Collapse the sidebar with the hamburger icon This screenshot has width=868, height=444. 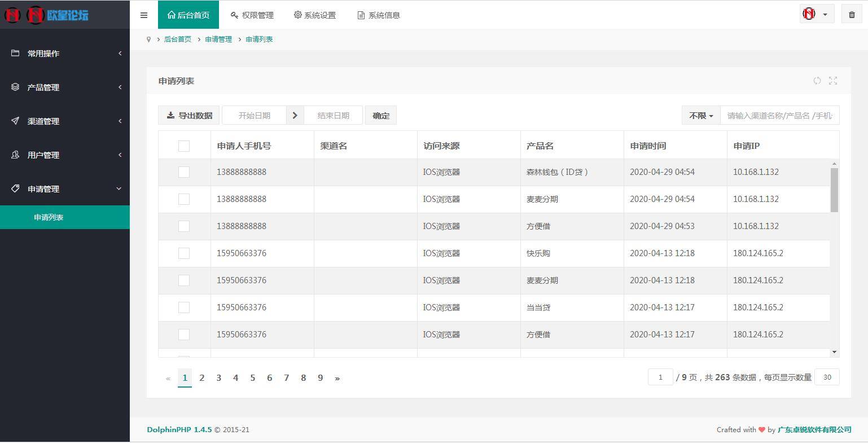[143, 15]
